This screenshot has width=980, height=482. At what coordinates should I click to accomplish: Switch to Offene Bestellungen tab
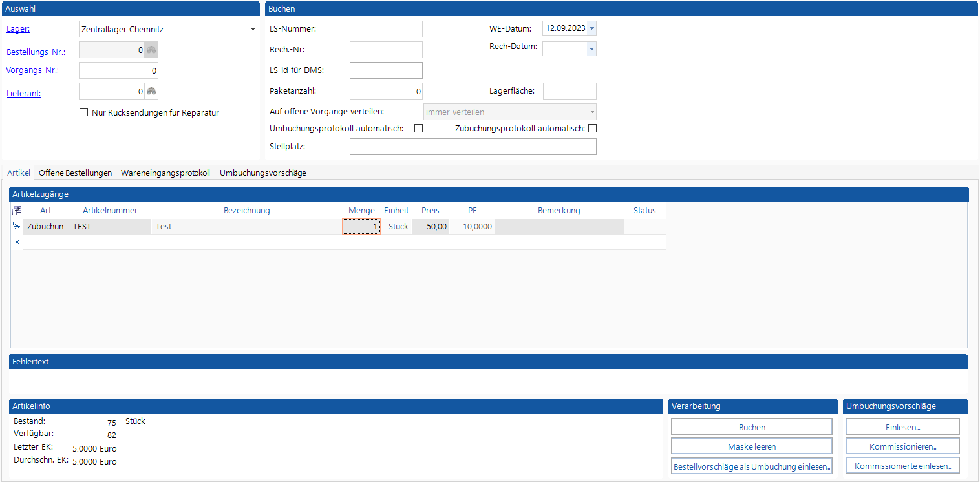(x=75, y=173)
